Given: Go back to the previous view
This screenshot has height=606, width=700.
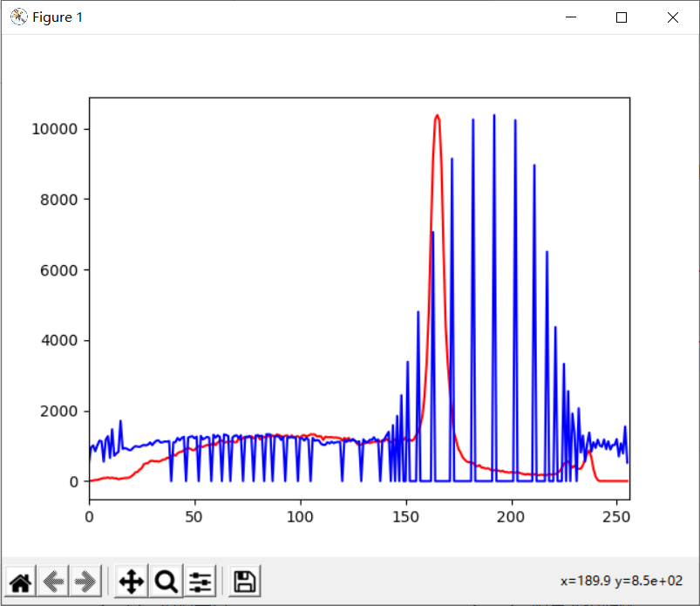Looking at the screenshot, I should [x=54, y=581].
